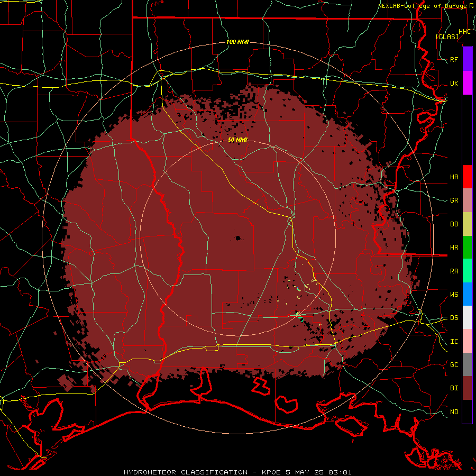
Task: Click the IC light pink legend swatch
Action: [467, 341]
